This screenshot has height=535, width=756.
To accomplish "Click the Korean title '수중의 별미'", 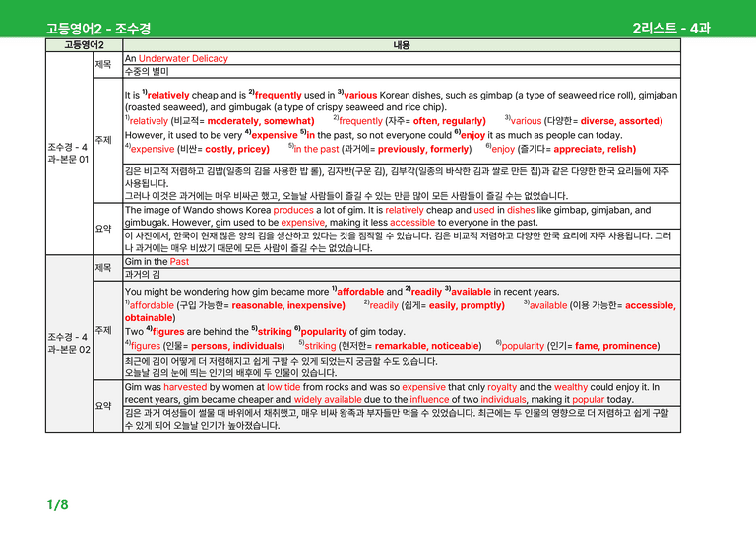I will coord(147,71).
